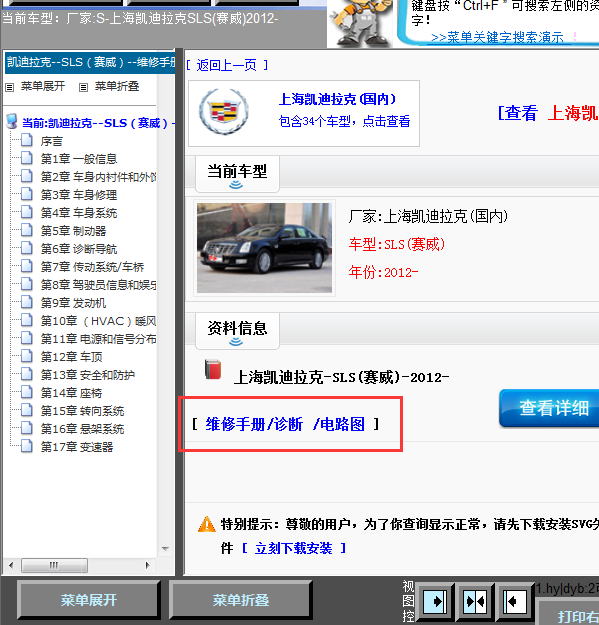599x625 pixels.
Task: Click >>菜单关键字搜索演示 link
Action: click(x=497, y=38)
